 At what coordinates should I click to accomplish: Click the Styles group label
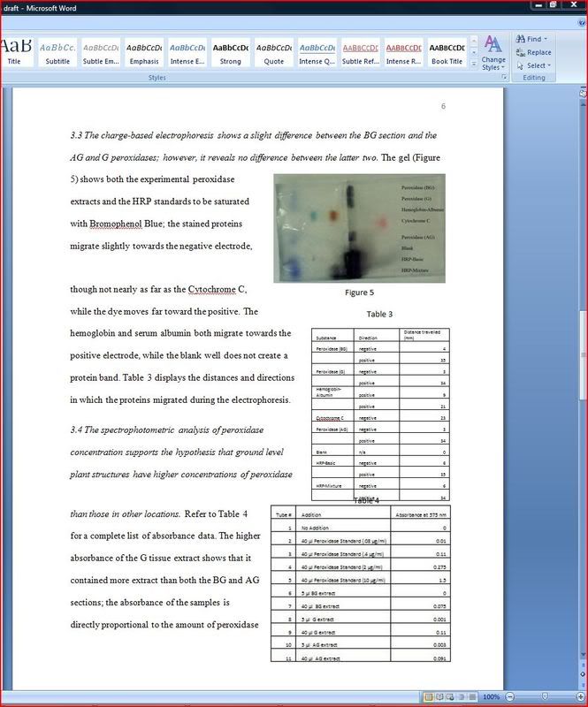point(157,78)
